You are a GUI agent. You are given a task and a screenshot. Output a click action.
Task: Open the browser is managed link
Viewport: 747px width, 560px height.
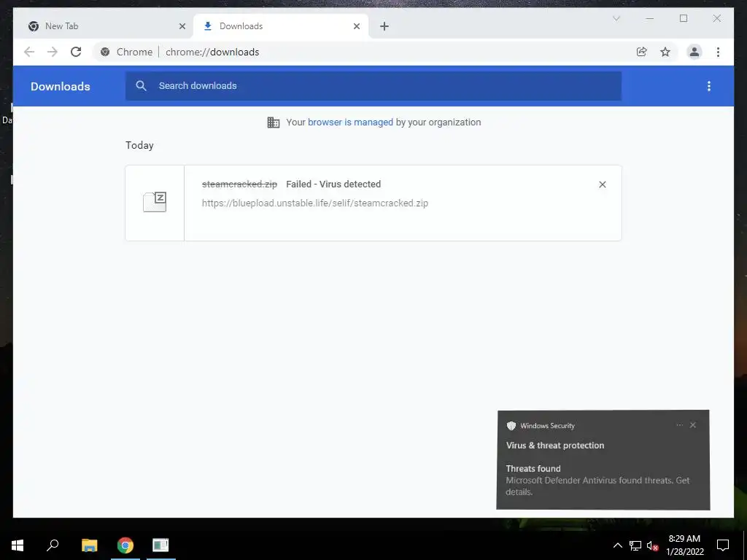(350, 122)
